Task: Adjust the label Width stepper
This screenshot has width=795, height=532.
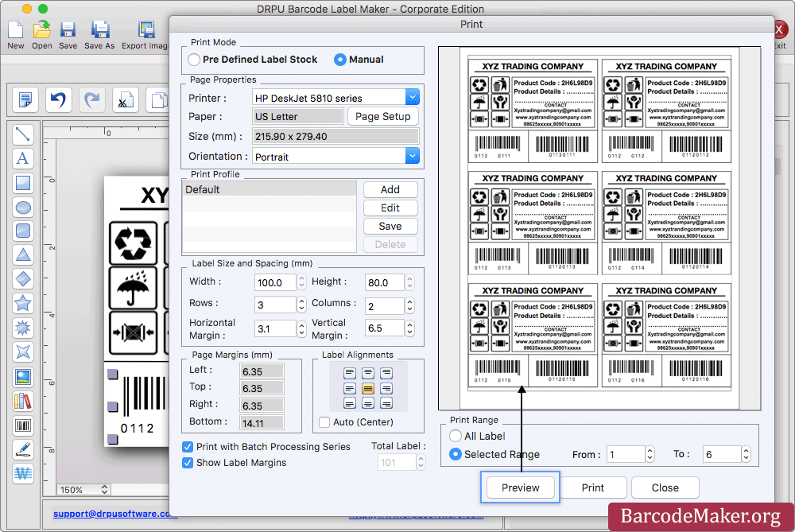Action: [x=301, y=282]
